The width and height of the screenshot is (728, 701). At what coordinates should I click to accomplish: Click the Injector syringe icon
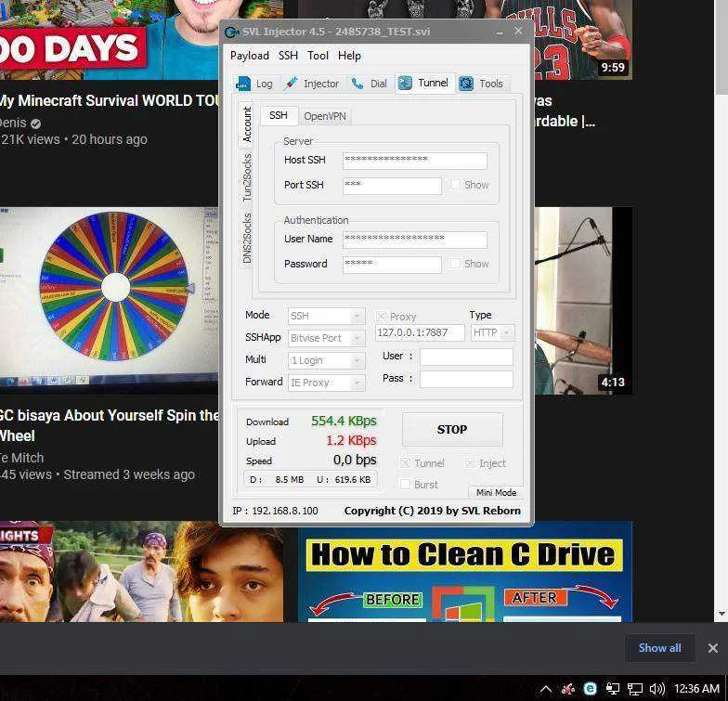[292, 84]
